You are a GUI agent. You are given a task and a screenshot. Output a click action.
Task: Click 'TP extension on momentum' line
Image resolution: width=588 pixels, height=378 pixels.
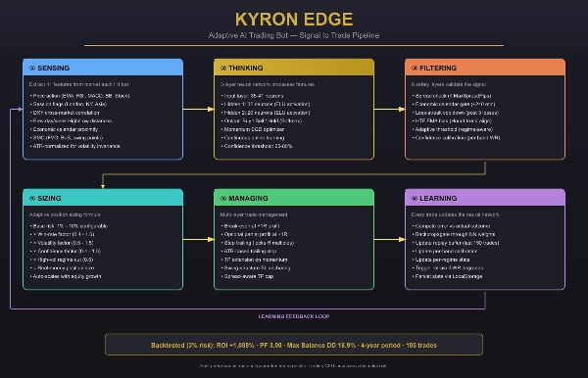(254, 260)
